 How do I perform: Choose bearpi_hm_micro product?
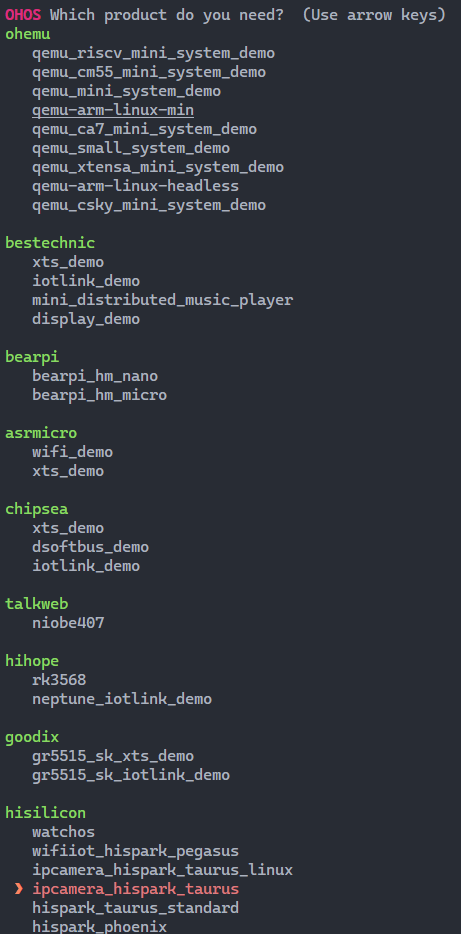pyautogui.click(x=99, y=395)
